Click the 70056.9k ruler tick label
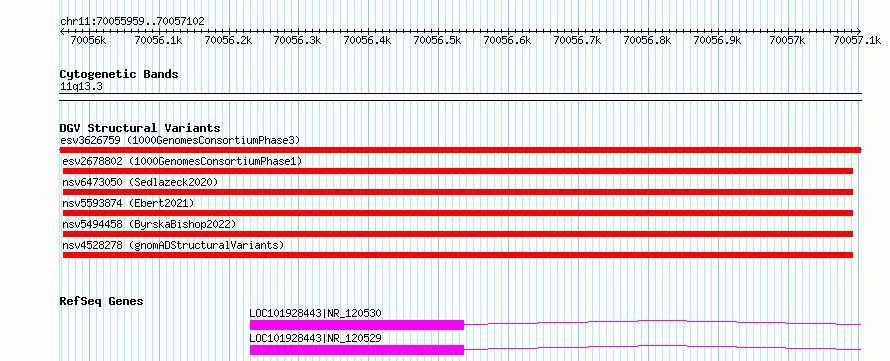 tap(717, 40)
